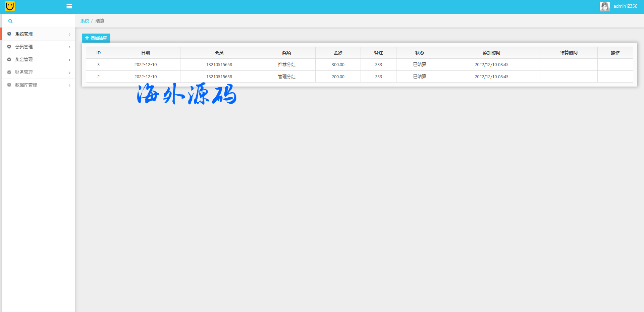Screen dimensions: 644x312
Task: Click the 金额 column header
Action: (x=338, y=53)
